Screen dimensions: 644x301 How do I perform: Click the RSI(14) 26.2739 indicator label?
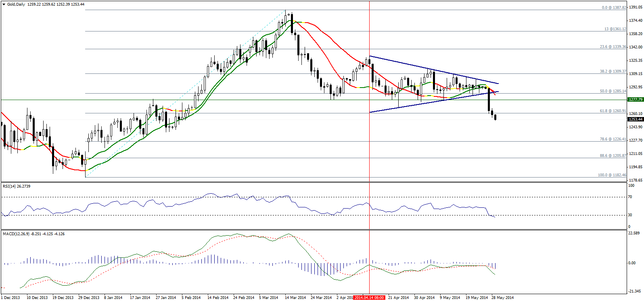point(17,186)
